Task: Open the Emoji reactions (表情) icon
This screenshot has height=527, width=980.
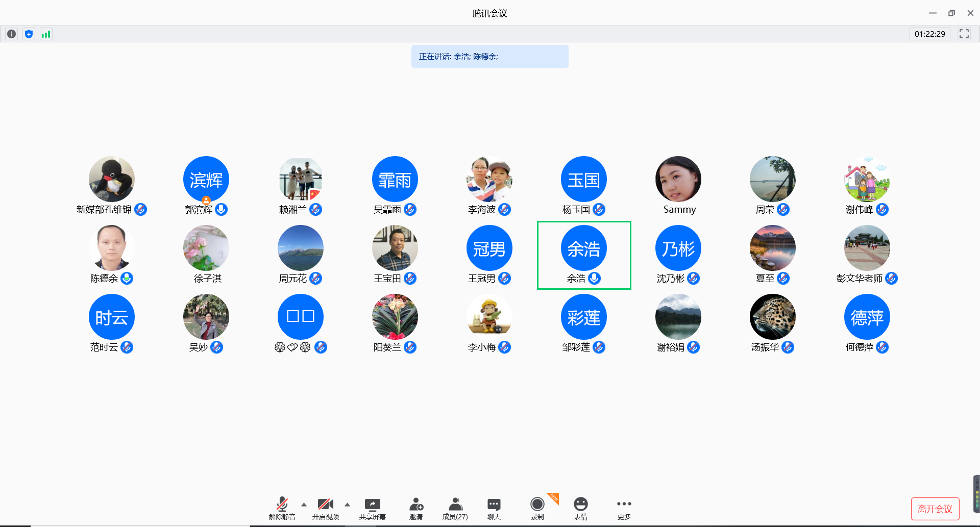Action: pyautogui.click(x=580, y=509)
